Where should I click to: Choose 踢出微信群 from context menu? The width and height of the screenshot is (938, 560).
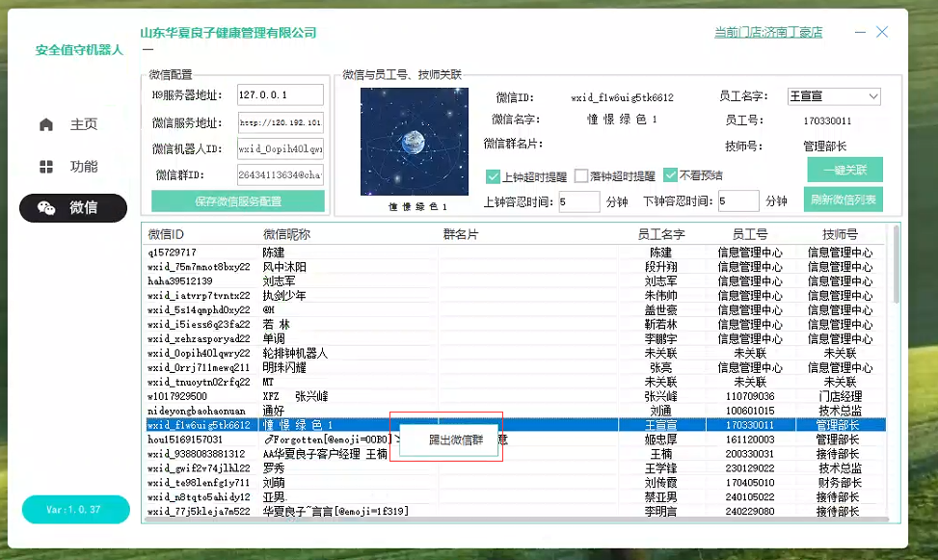pos(456,440)
